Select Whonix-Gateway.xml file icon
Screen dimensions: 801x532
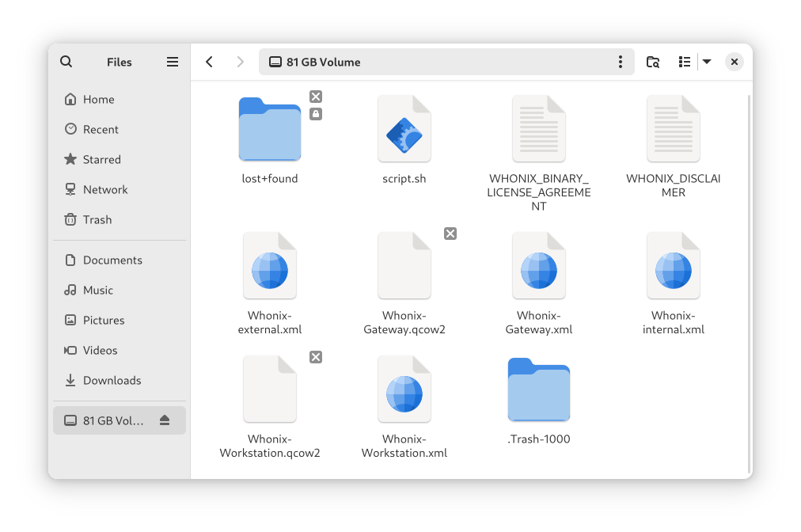pyautogui.click(x=539, y=266)
